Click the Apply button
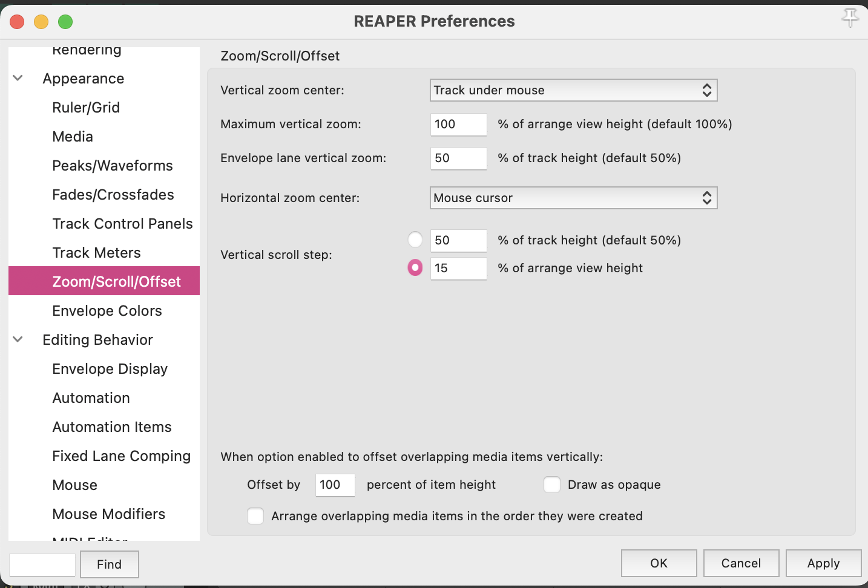Viewport: 868px width, 588px height. [x=823, y=563]
